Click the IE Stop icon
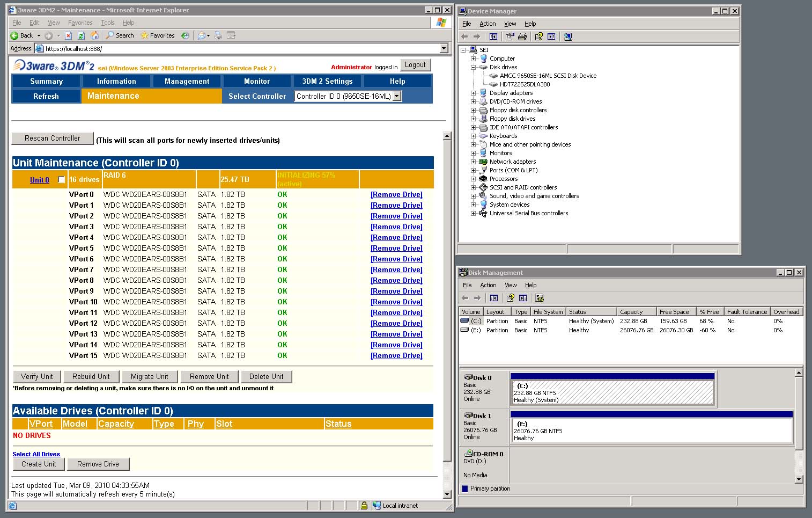 pos(68,35)
